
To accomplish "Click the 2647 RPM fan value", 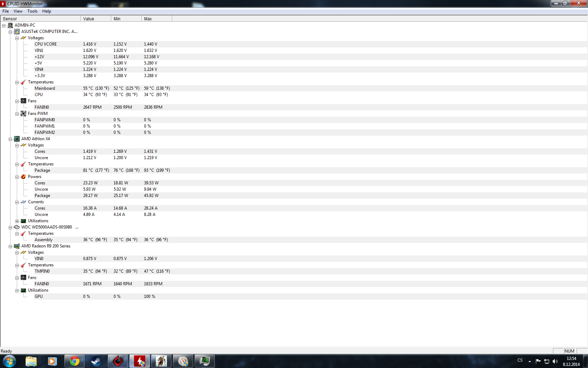I will click(x=92, y=107).
